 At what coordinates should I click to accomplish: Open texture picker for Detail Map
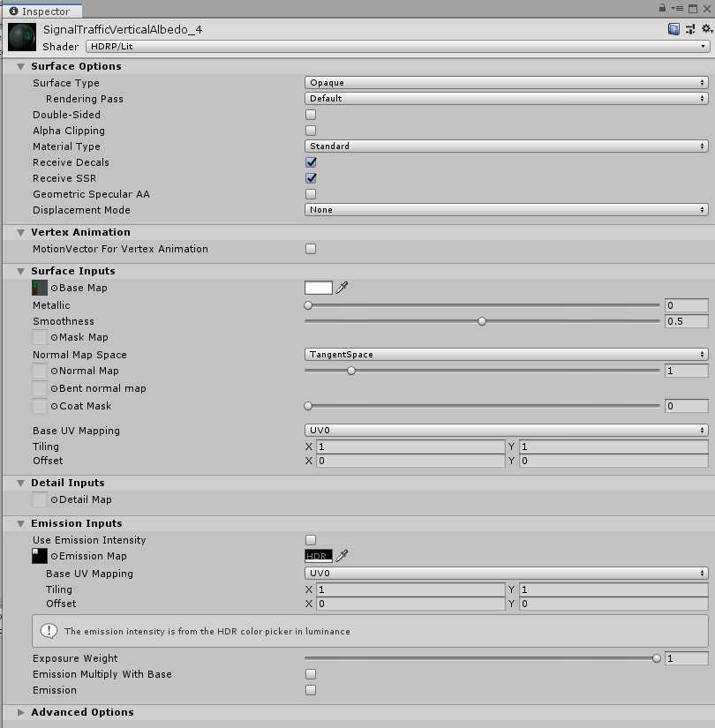[x=55, y=500]
